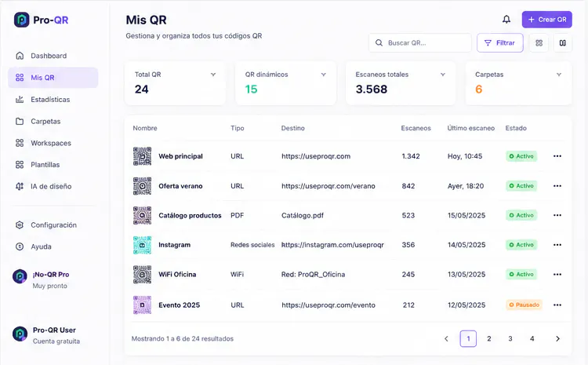Open https://instagram.com/useproqr destination link
This screenshot has height=365, width=588.
point(332,245)
